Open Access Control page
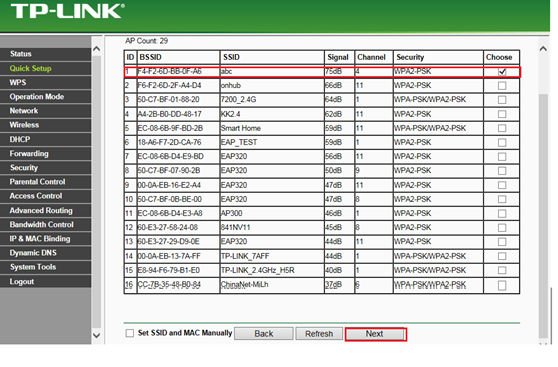 [x=46, y=196]
